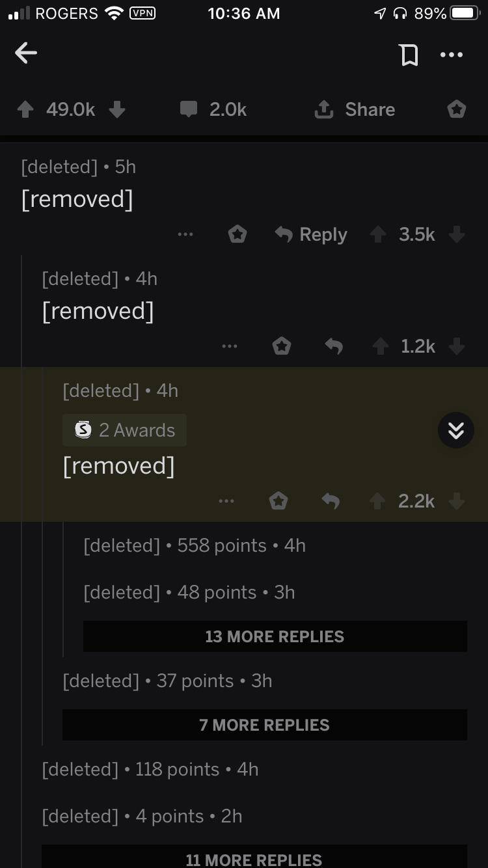Reply to the 3.5k-point top comment
The image size is (488, 868).
(311, 234)
